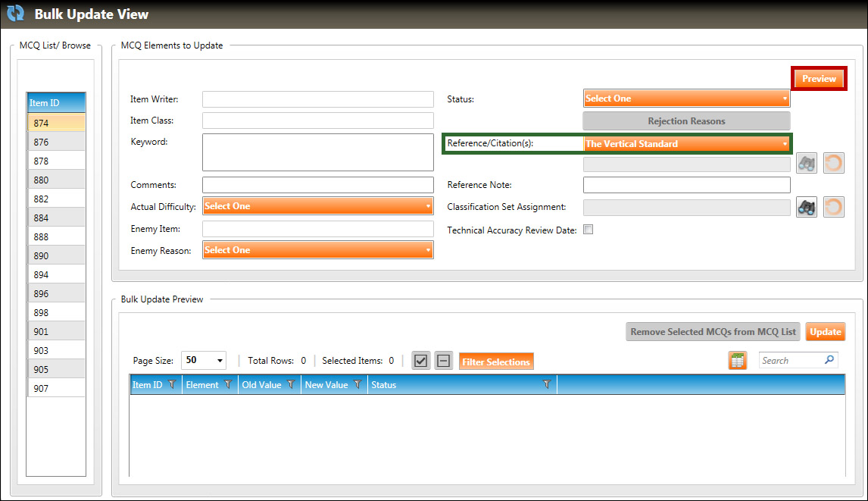Select item 901 in the MCQ list
The image size is (868, 501).
pyautogui.click(x=56, y=331)
